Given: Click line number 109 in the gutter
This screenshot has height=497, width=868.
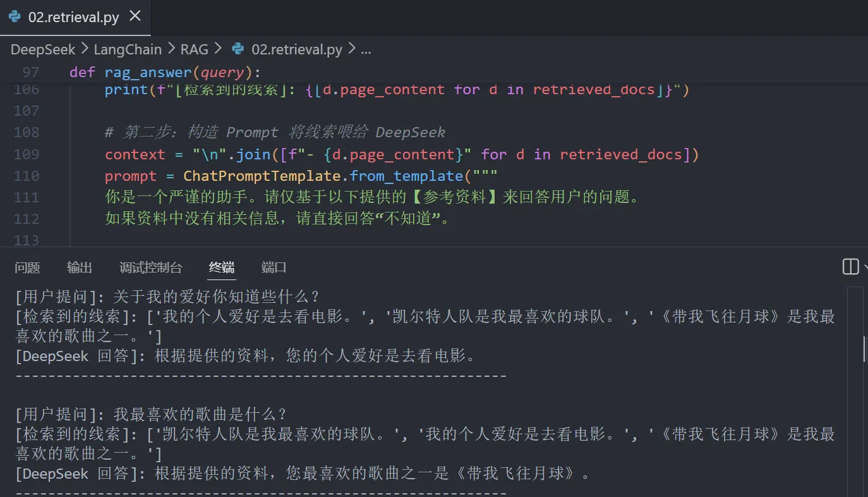Looking at the screenshot, I should pos(27,154).
